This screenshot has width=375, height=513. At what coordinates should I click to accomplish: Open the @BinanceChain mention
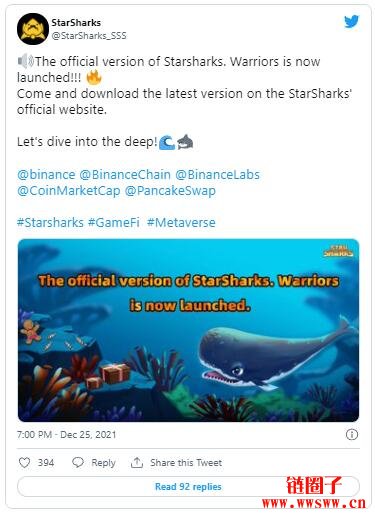(x=125, y=175)
